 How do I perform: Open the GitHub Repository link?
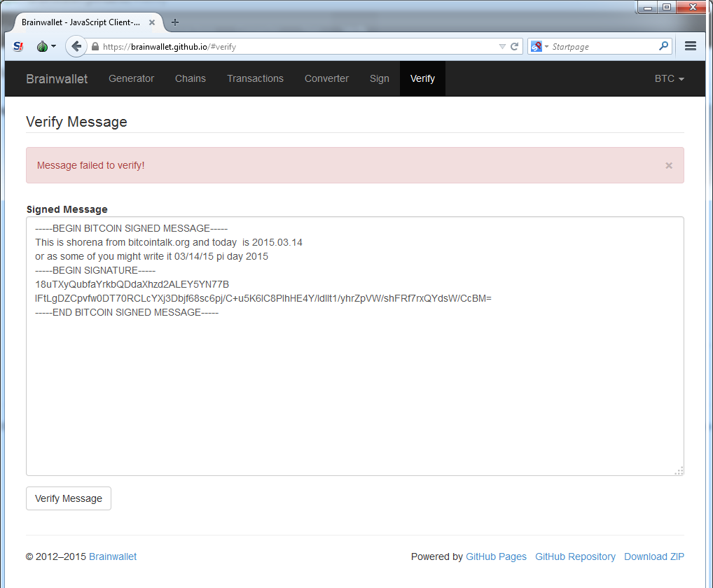click(x=575, y=556)
